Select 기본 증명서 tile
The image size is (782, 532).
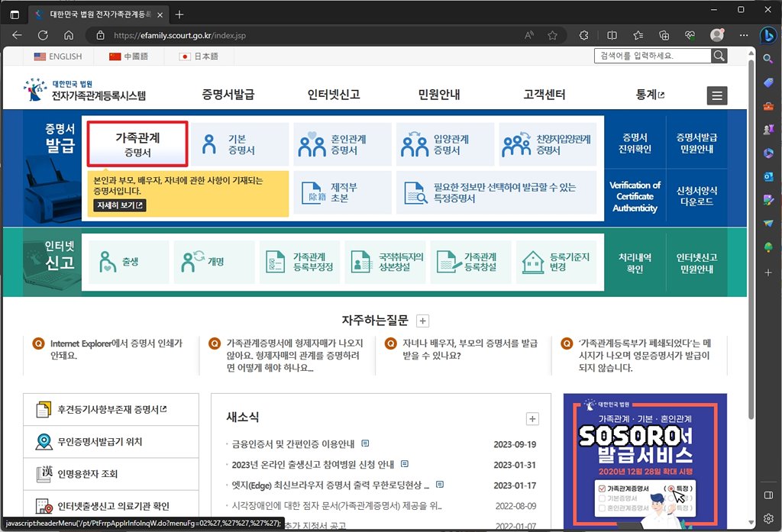240,144
